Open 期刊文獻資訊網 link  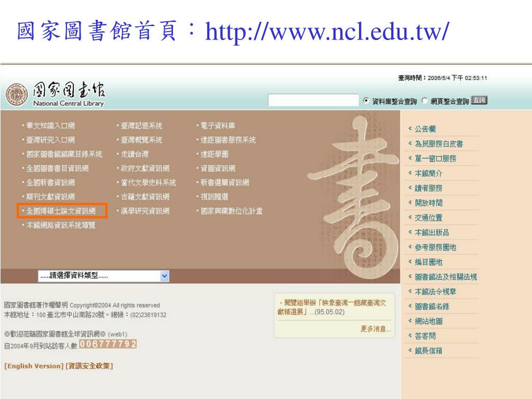(x=50, y=197)
